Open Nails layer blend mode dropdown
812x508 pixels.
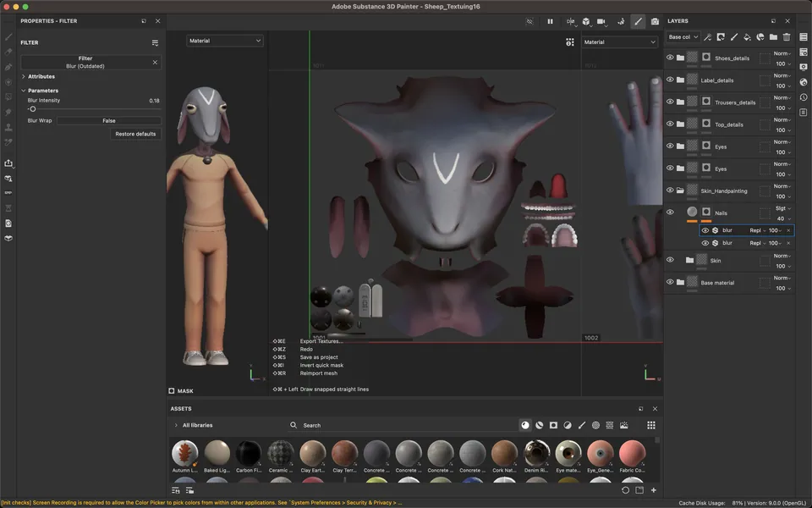tap(783, 208)
